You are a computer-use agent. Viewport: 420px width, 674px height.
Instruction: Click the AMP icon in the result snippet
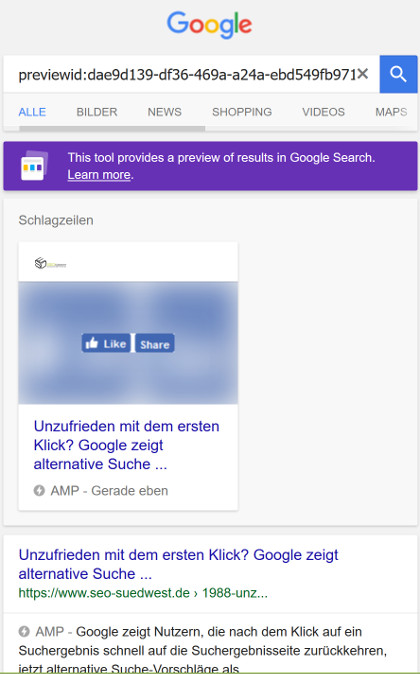[24, 631]
